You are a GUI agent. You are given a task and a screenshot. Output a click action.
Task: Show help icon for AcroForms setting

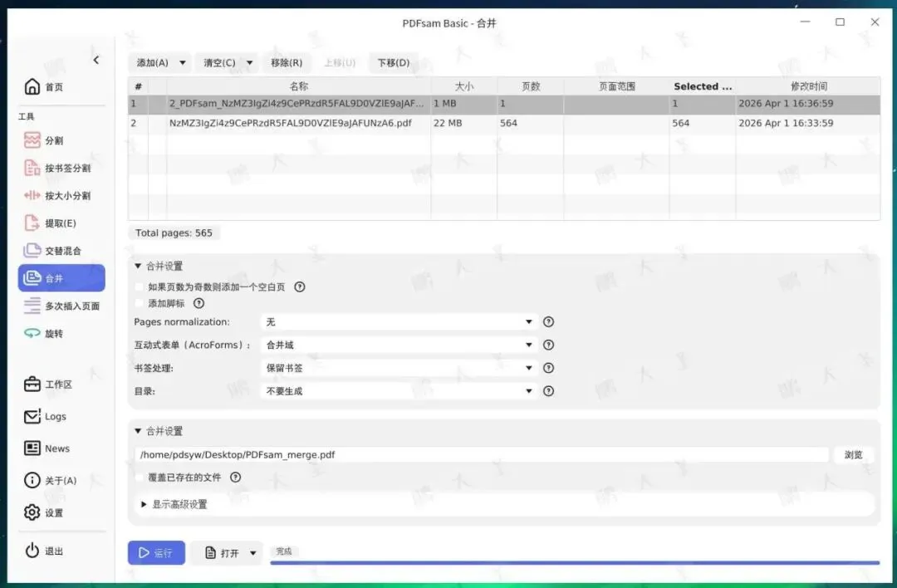click(x=549, y=345)
